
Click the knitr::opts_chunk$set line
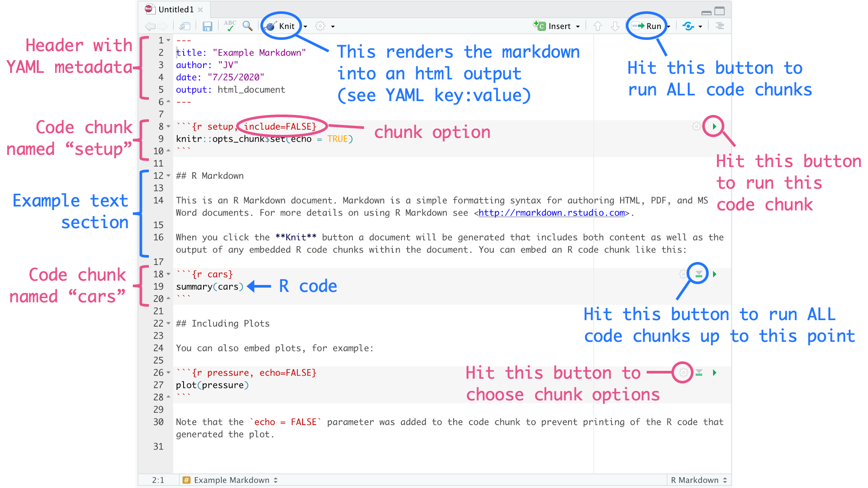[x=264, y=139]
